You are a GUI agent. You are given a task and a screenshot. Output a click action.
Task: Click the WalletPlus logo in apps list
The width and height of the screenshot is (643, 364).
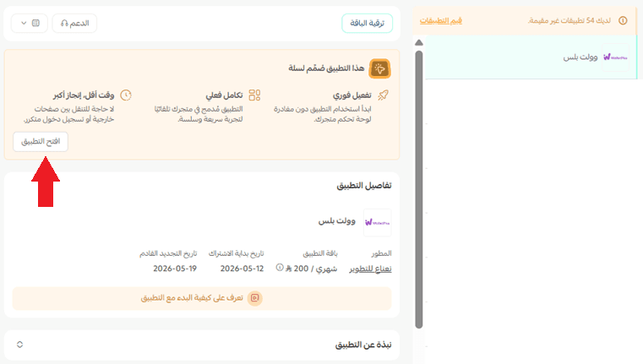615,57
